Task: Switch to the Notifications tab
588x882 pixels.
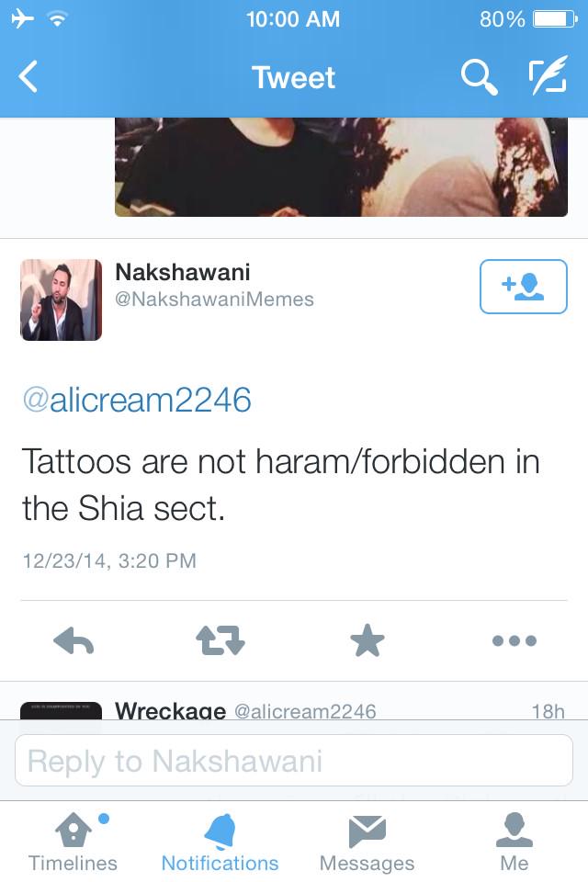Action: 220,842
